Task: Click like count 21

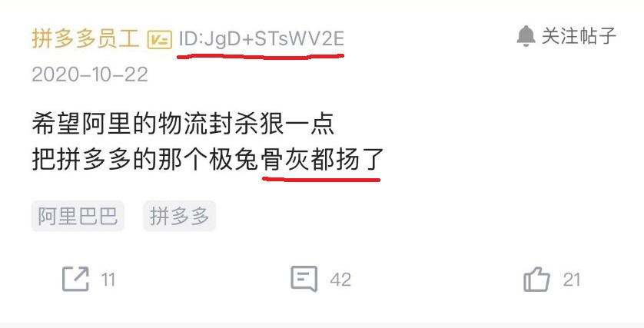Action: click(571, 280)
